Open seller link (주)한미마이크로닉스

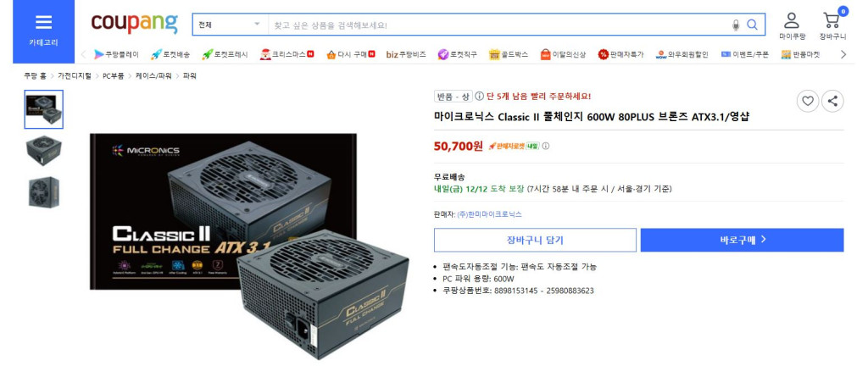pyautogui.click(x=489, y=214)
